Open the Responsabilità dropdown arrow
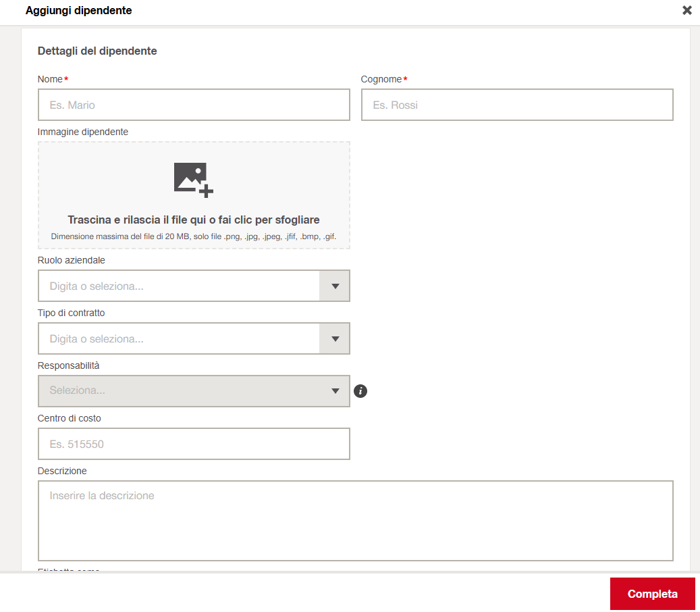The width and height of the screenshot is (700, 612). click(x=335, y=391)
